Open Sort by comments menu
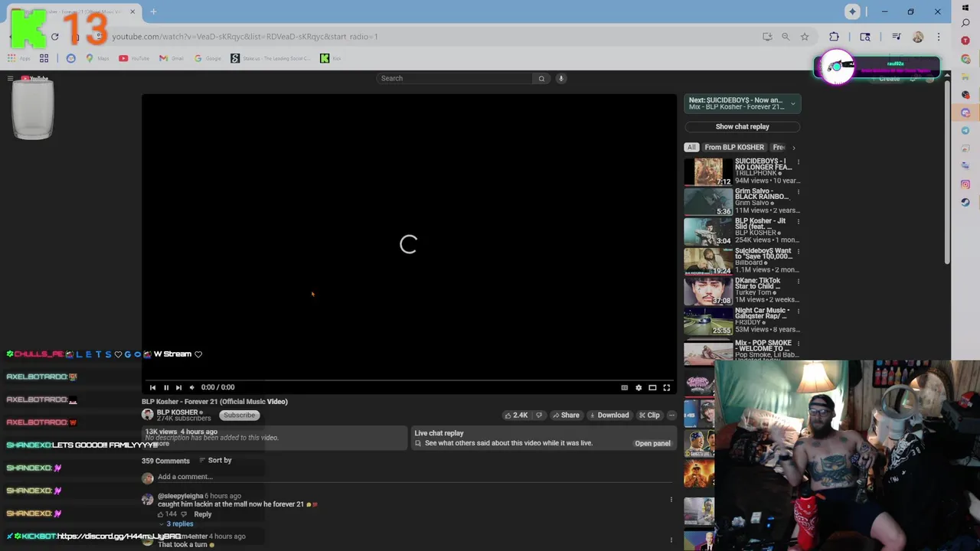Image resolution: width=980 pixels, height=551 pixels. 215,461
